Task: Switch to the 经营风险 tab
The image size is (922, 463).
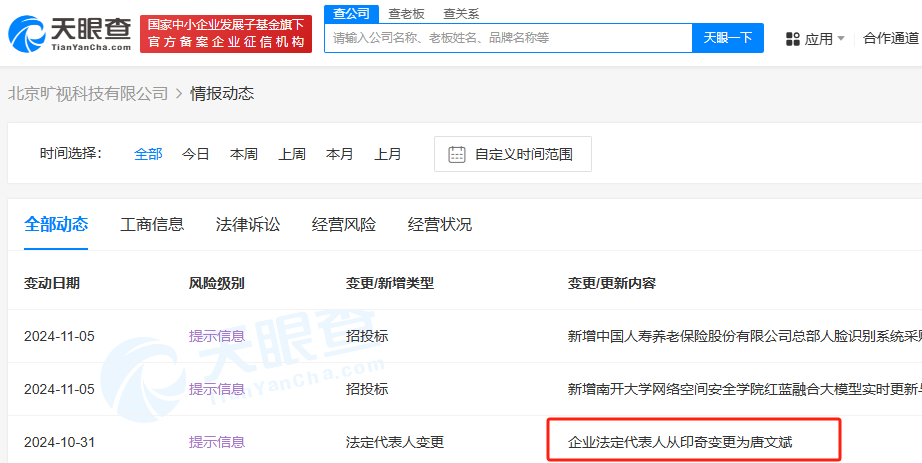Action: pyautogui.click(x=344, y=224)
